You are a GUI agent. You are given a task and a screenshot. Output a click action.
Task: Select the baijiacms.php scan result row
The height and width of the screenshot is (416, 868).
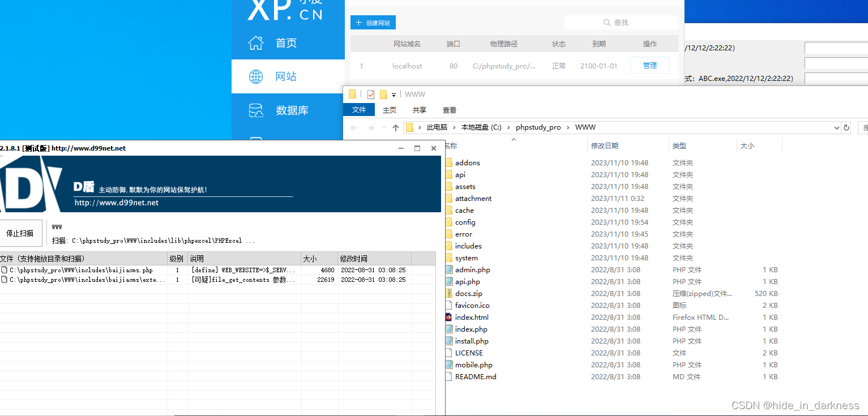[x=218, y=271]
